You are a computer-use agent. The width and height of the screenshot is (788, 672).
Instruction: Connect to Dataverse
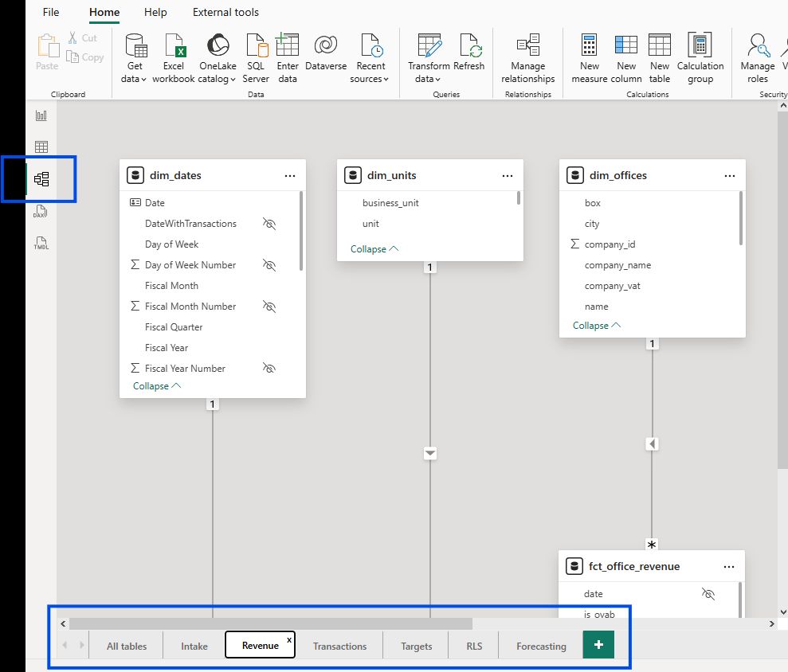(x=326, y=53)
